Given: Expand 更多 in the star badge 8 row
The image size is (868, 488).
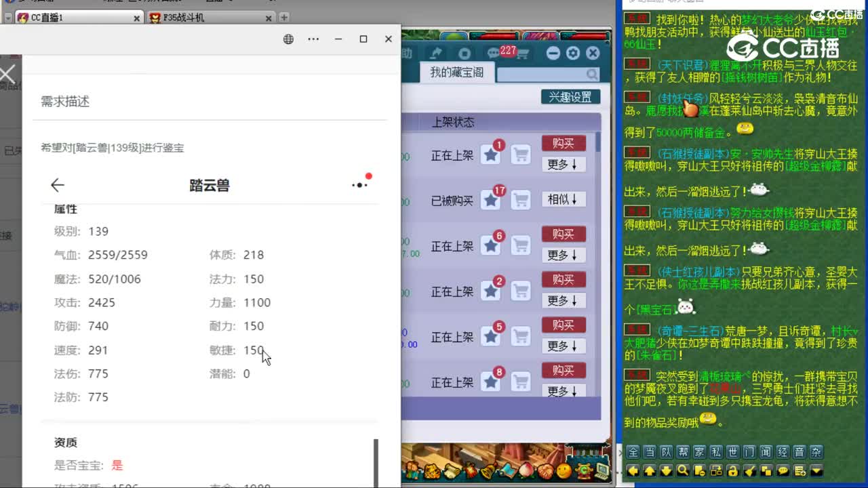Looking at the screenshot, I should [x=564, y=391].
